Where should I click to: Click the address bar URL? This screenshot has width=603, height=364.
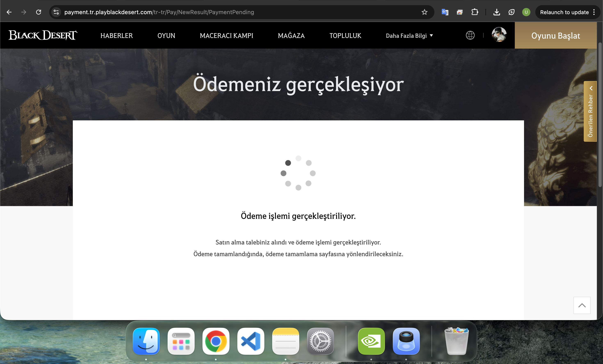pyautogui.click(x=159, y=12)
